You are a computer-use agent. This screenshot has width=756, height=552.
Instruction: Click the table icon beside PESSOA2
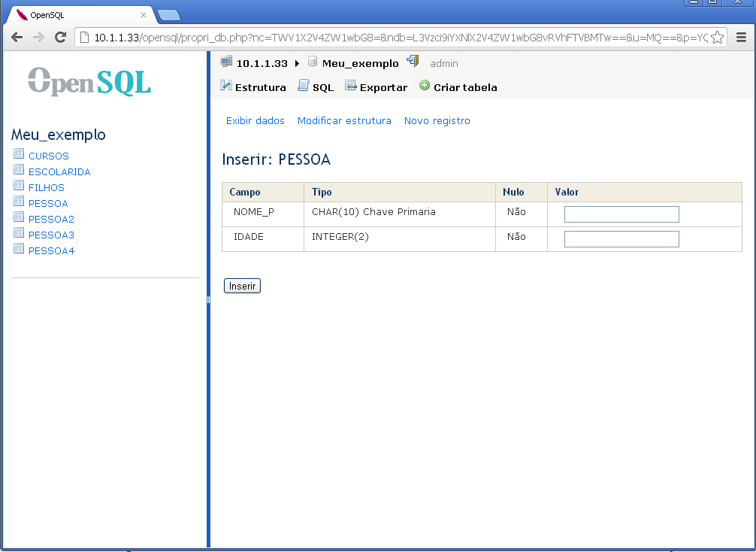pyautogui.click(x=19, y=217)
